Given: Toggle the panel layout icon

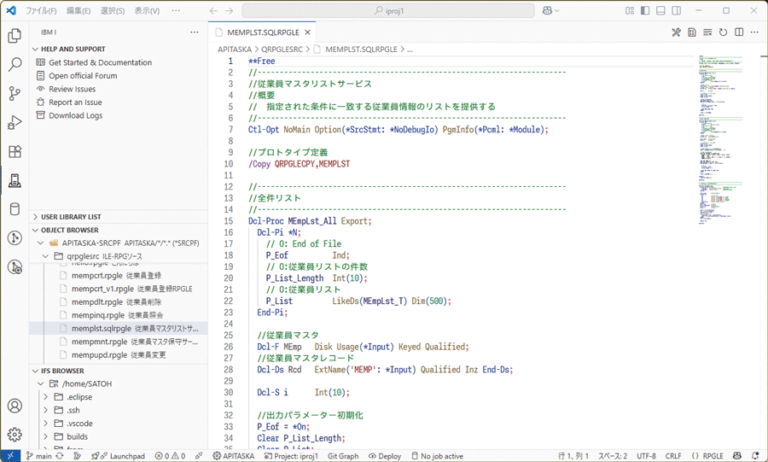Looking at the screenshot, I should click(x=661, y=10).
